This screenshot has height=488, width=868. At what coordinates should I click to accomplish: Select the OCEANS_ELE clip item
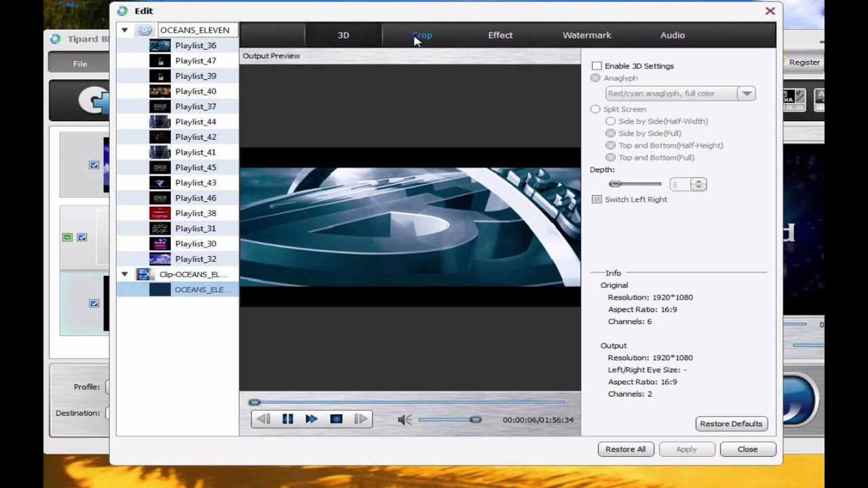click(178, 289)
